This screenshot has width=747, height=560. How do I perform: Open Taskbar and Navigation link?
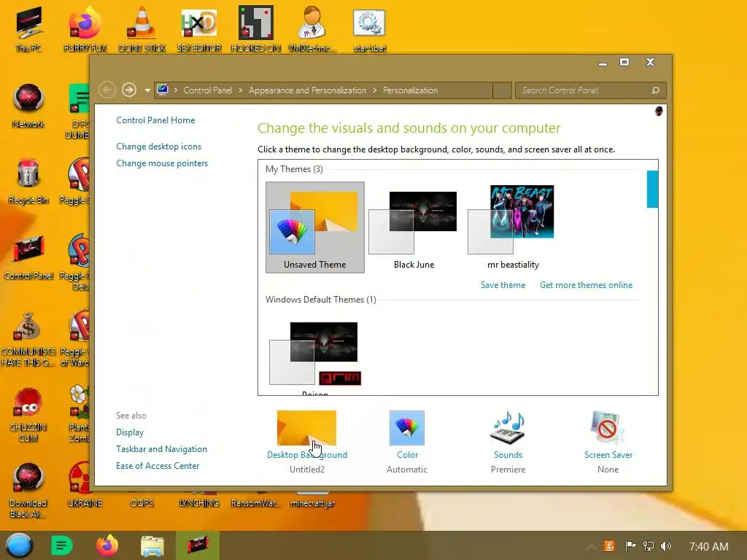pyautogui.click(x=161, y=448)
